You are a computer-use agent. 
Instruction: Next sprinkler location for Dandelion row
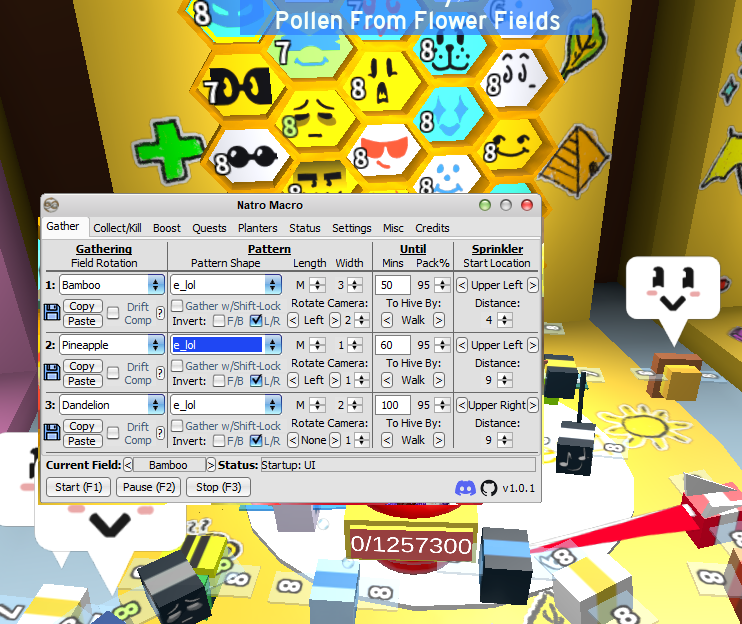tap(533, 405)
